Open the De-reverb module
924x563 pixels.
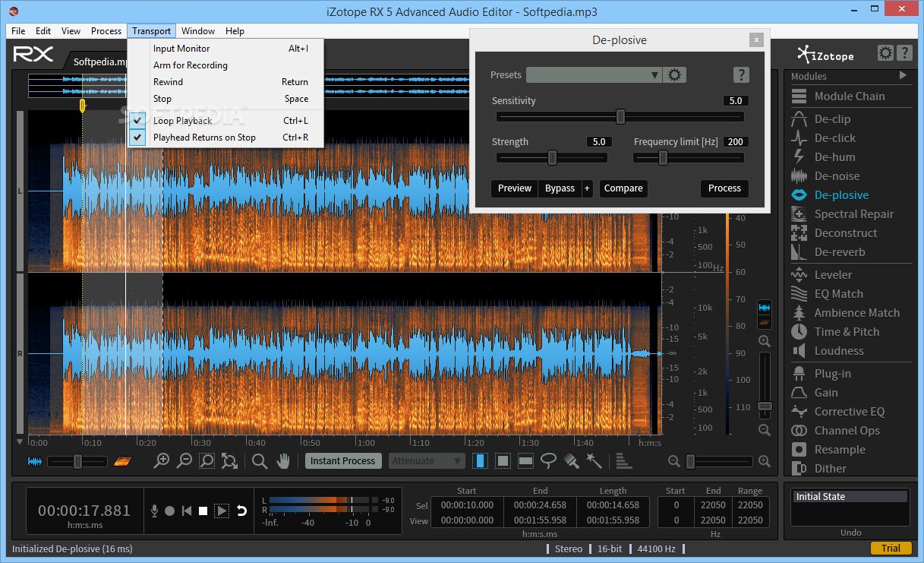(x=840, y=252)
